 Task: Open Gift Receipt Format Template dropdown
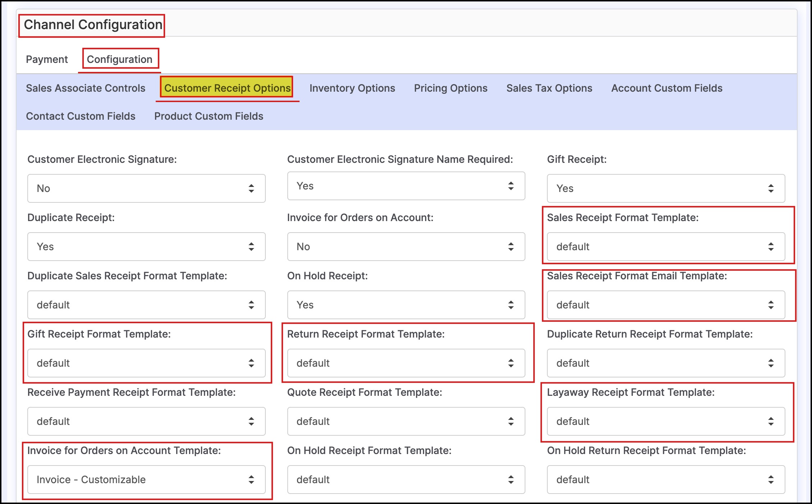point(146,363)
